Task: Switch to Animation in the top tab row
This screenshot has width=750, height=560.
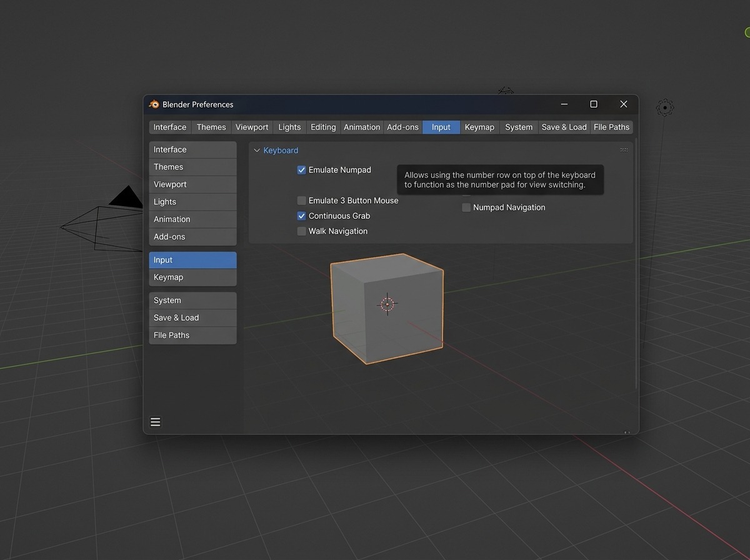Action: pyautogui.click(x=362, y=127)
